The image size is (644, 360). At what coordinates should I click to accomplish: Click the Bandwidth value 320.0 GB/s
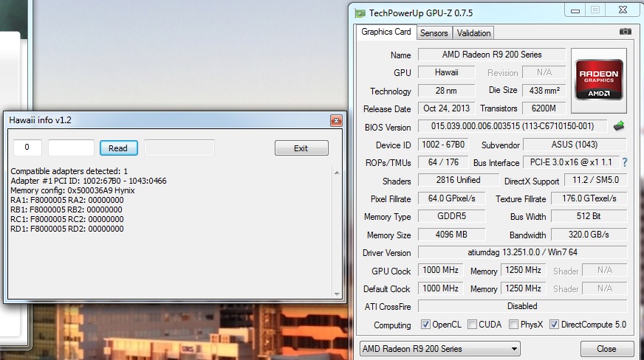click(x=589, y=235)
